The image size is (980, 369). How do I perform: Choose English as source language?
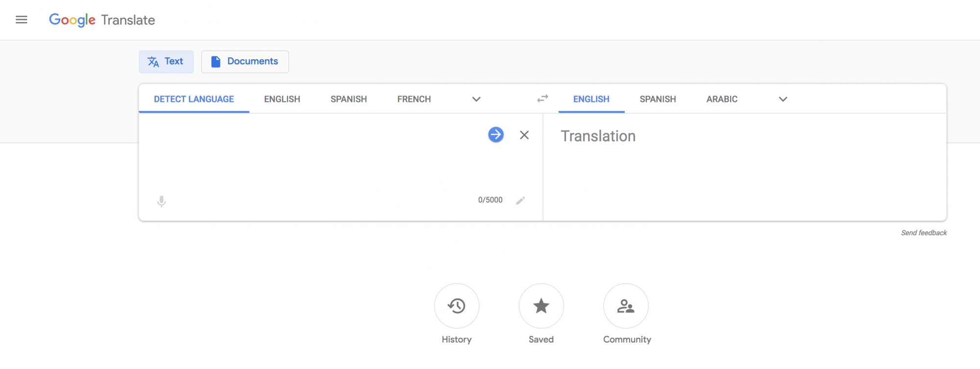[282, 99]
